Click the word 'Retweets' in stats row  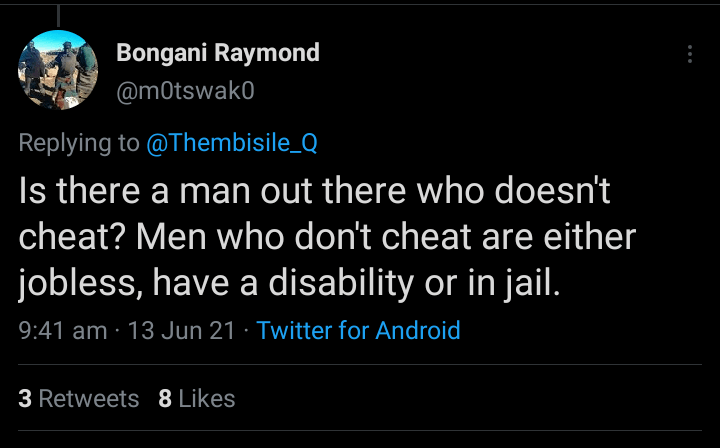[89, 398]
